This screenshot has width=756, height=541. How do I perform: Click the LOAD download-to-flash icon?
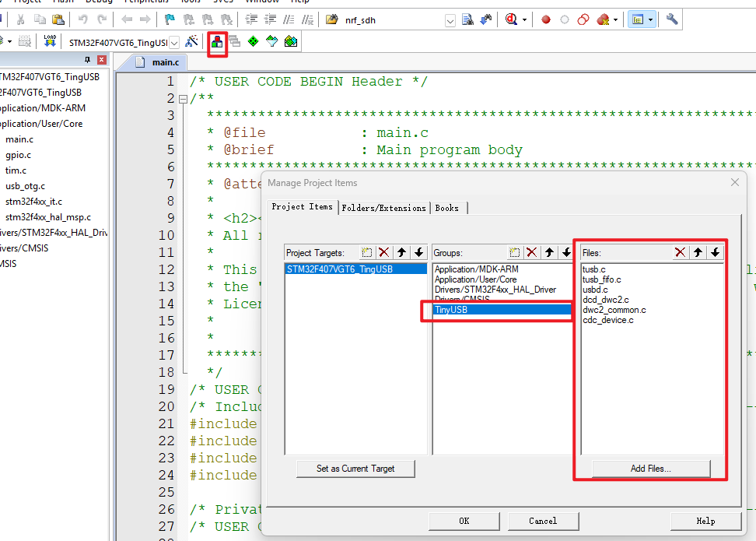click(50, 41)
